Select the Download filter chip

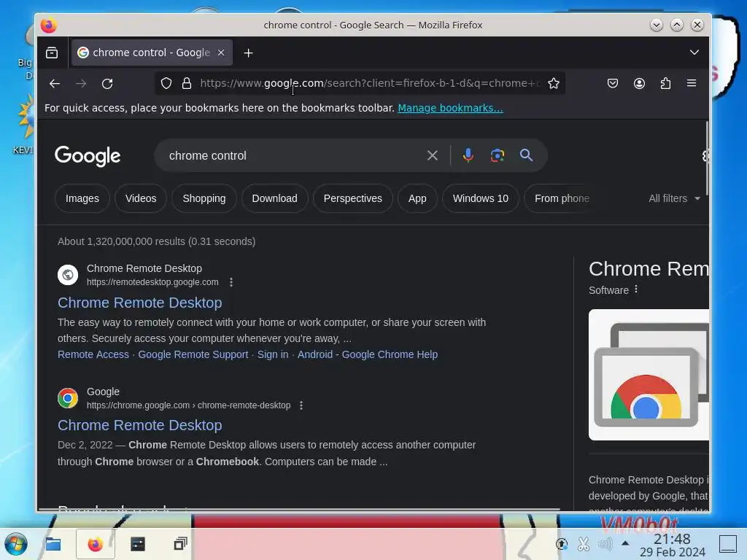(274, 198)
